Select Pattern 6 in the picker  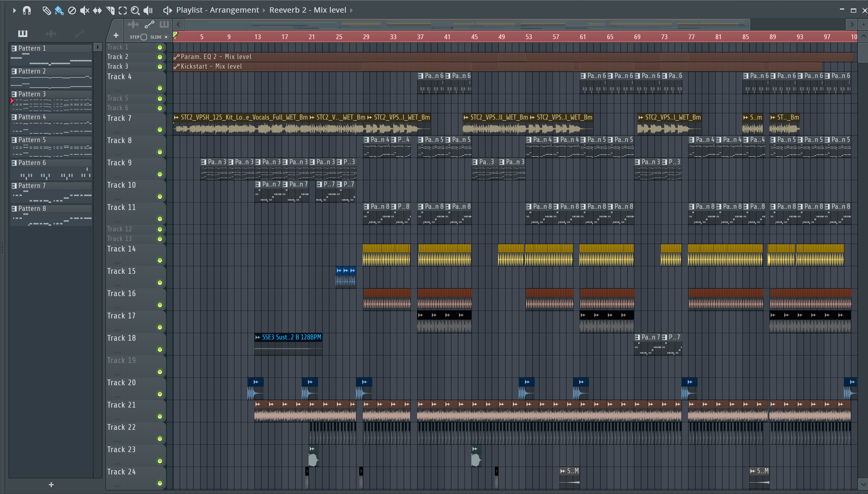click(x=51, y=170)
